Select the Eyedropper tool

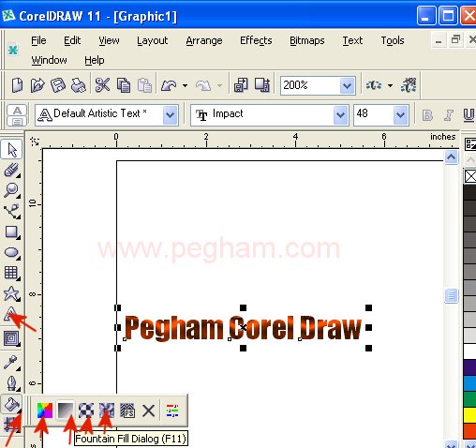tap(11, 363)
